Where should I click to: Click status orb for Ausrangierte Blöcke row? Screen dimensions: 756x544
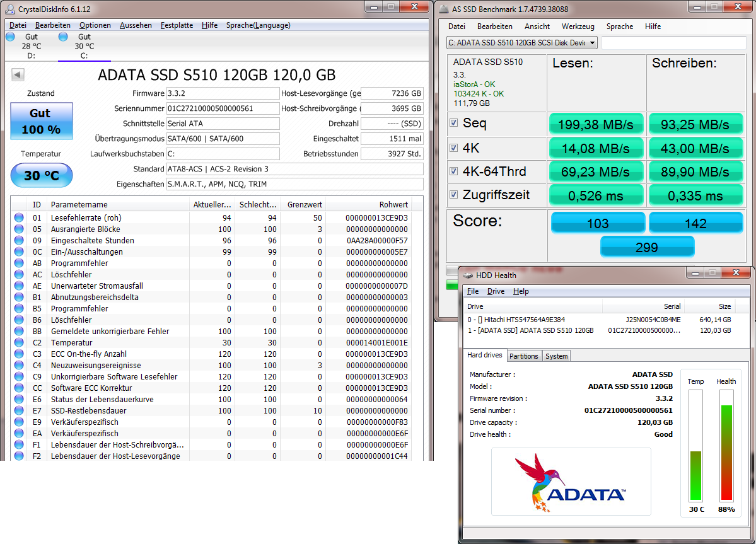(x=19, y=229)
